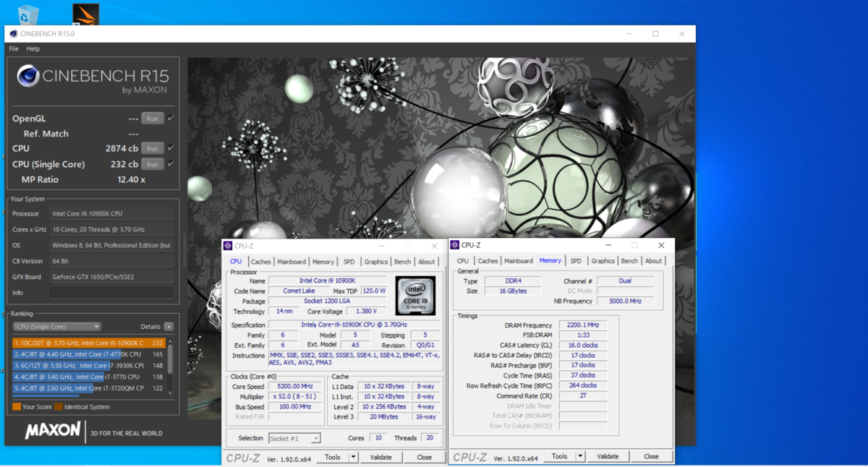Click the Processor field Intel Core i9-10900K CPU
868x467 pixels.
pyautogui.click(x=111, y=214)
